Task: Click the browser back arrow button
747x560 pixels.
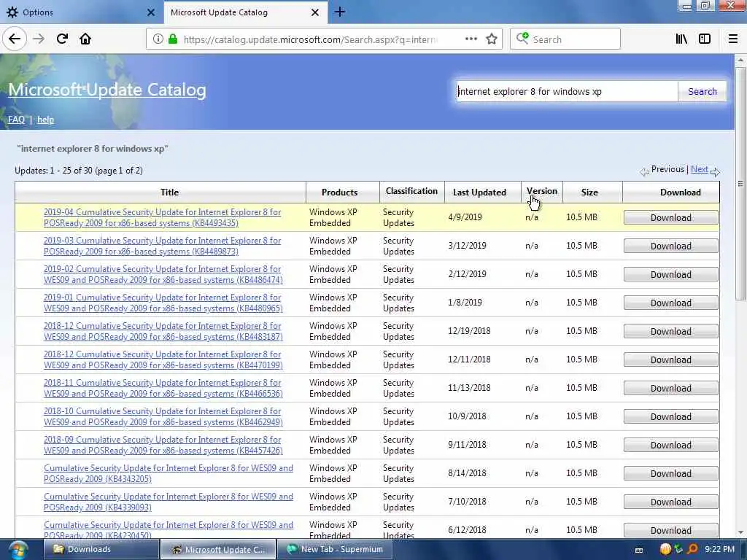Action: pos(15,39)
